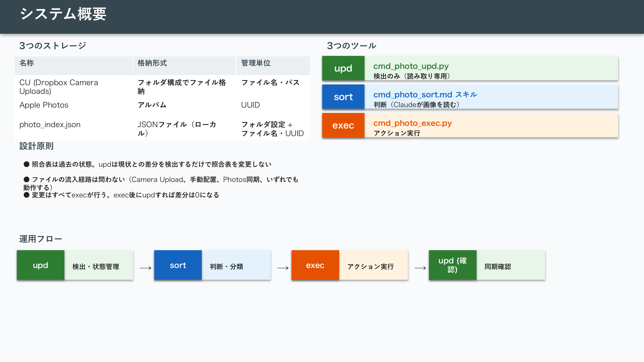Click the green upd tool badge

pos(343,68)
